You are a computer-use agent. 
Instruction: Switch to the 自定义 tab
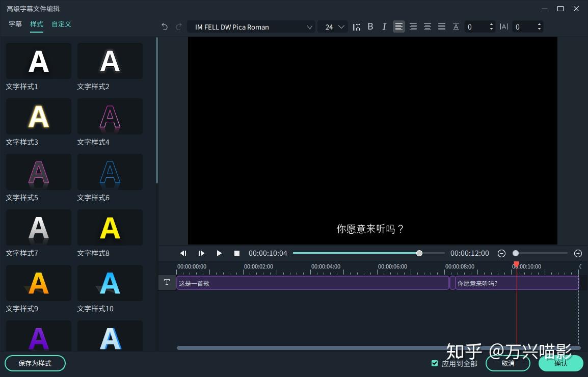[x=62, y=24]
